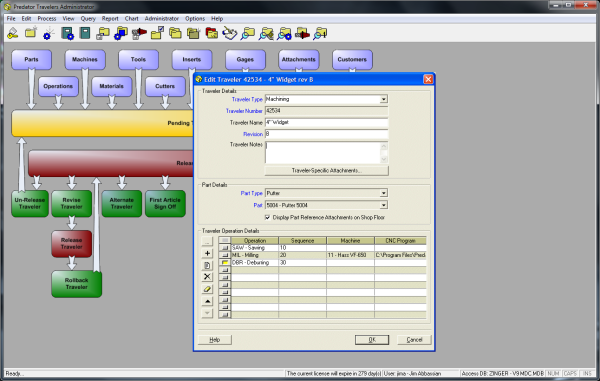This screenshot has height=381, width=600.
Task: Click the double yellow folders toolbar icon
Action: [x=175, y=33]
